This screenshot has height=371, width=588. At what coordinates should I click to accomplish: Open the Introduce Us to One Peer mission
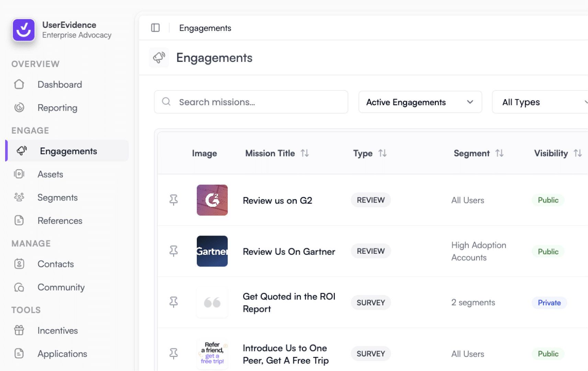pyautogui.click(x=285, y=354)
